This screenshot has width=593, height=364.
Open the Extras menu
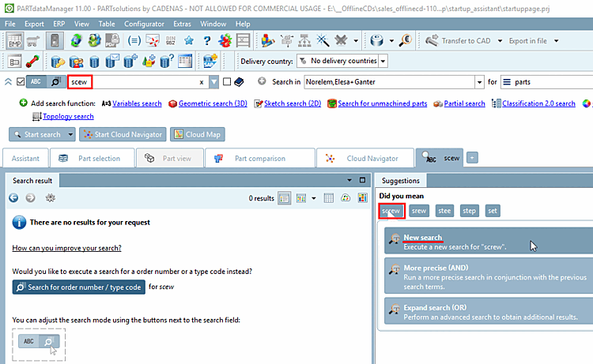click(x=182, y=24)
